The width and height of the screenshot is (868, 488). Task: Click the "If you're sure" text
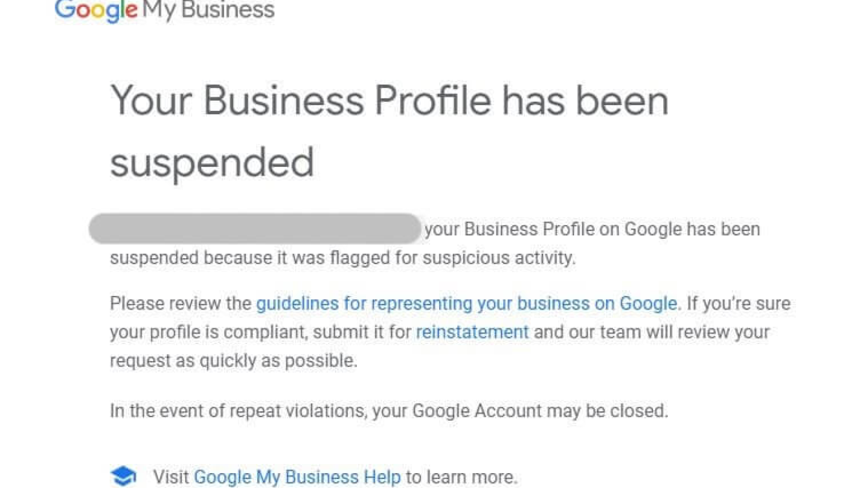pos(738,304)
